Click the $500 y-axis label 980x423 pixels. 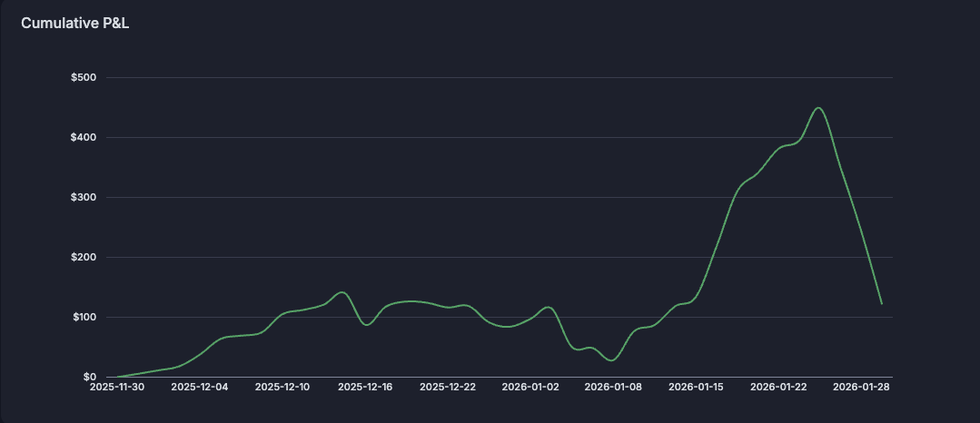pos(84,77)
